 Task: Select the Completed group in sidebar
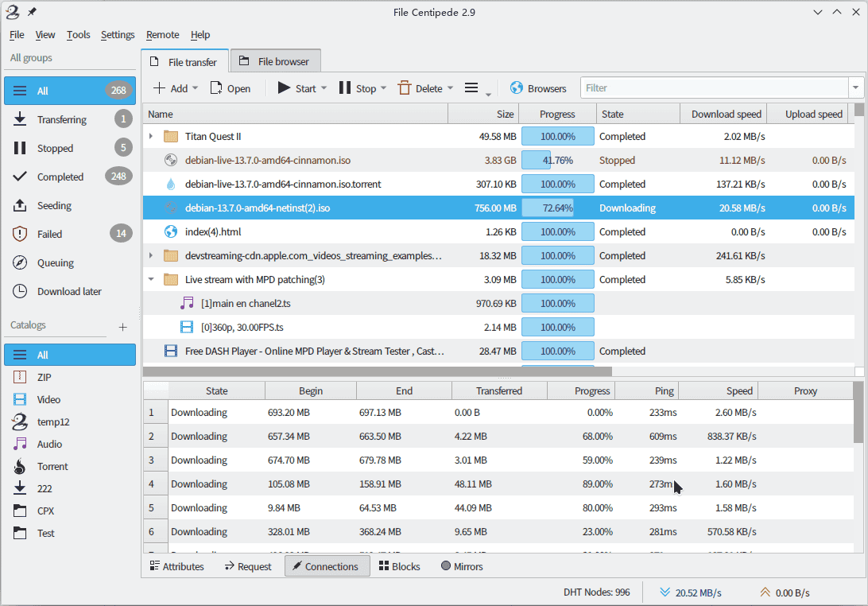click(x=70, y=177)
